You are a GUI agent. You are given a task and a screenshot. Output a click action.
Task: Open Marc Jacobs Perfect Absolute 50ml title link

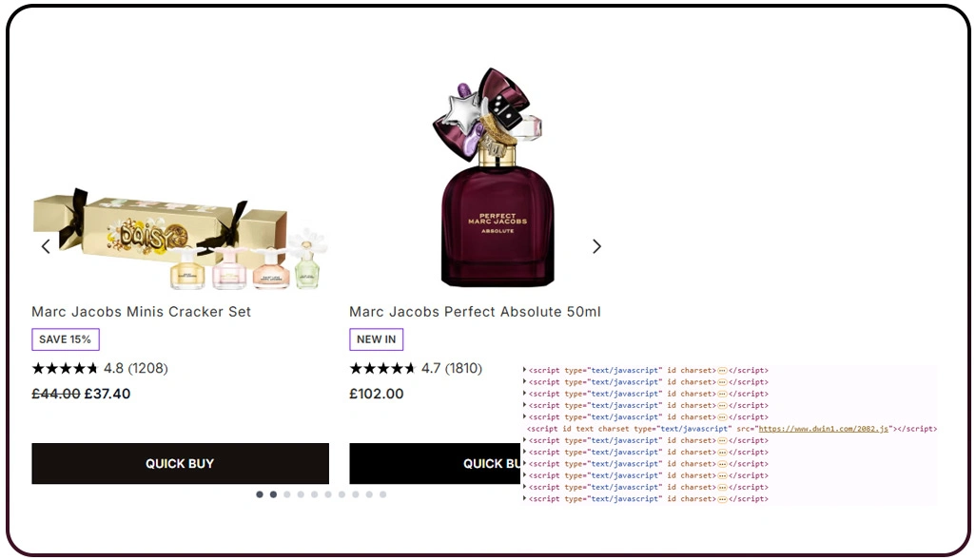point(475,312)
